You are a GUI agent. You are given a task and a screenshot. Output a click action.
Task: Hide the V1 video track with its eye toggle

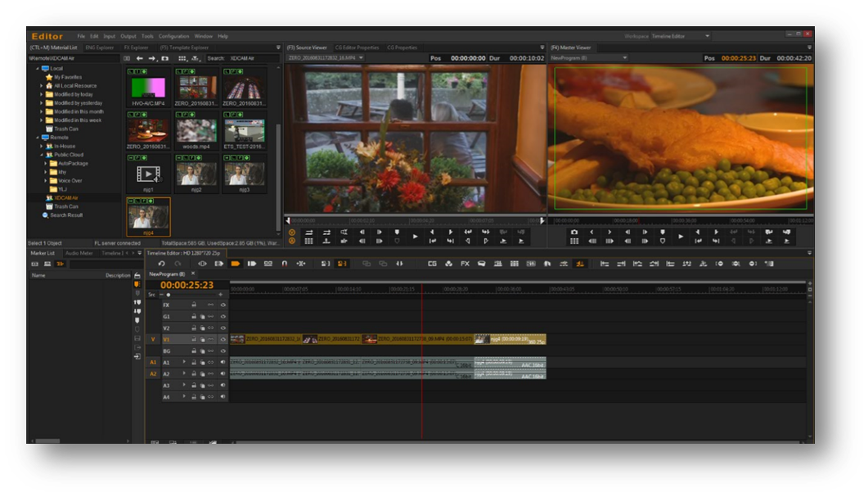click(223, 339)
